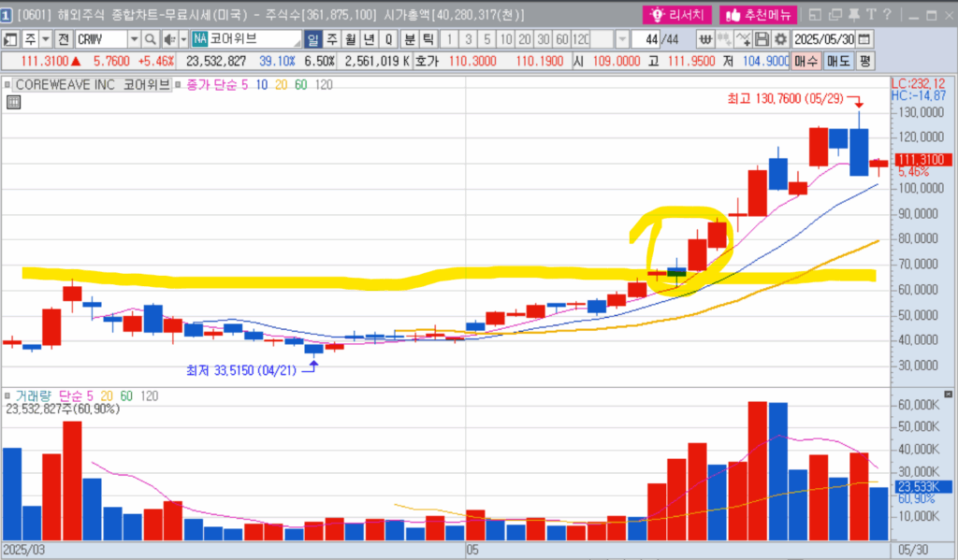The height and width of the screenshot is (560, 958).
Task: Close the volume panel with its x icon
Action: tap(949, 395)
